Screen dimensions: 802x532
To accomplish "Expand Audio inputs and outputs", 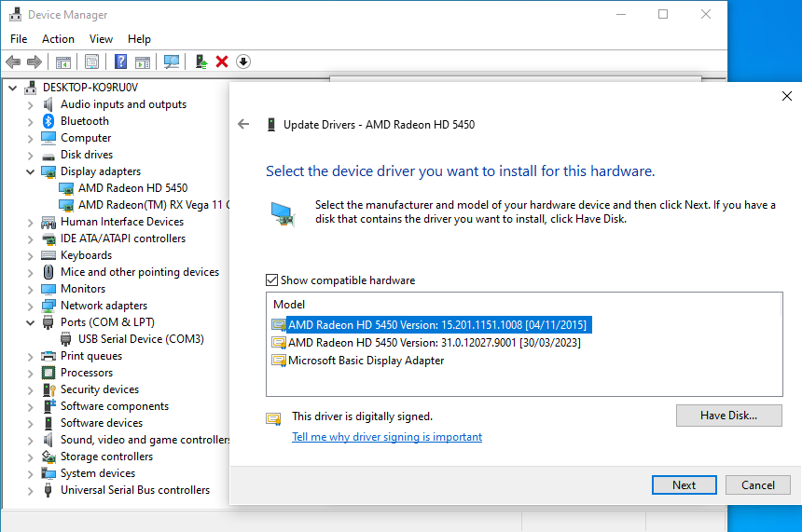I will [30, 104].
